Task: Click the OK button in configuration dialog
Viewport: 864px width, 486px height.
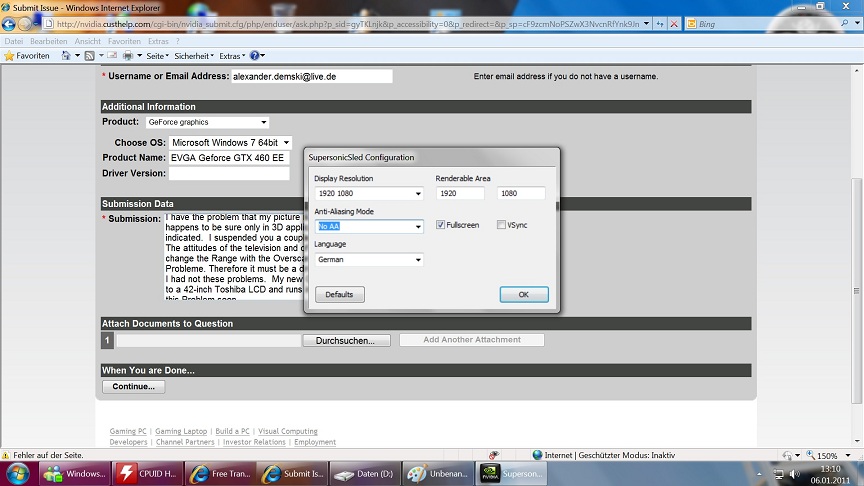Action: coord(524,294)
